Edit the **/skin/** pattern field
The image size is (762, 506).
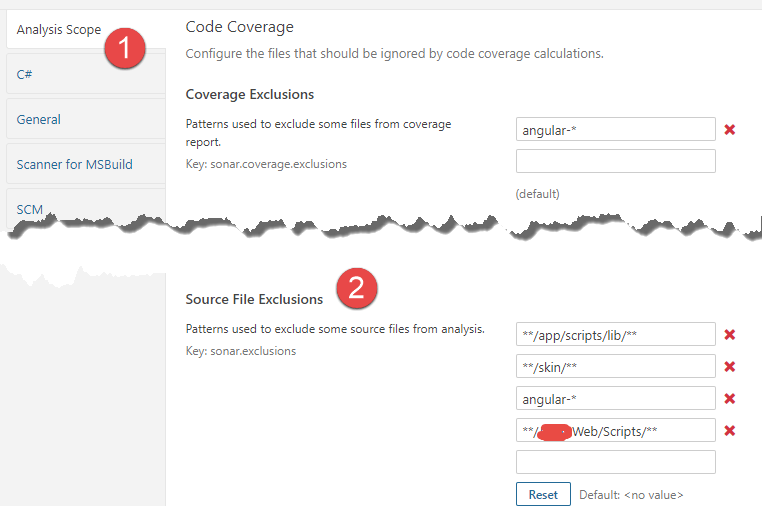pos(616,366)
